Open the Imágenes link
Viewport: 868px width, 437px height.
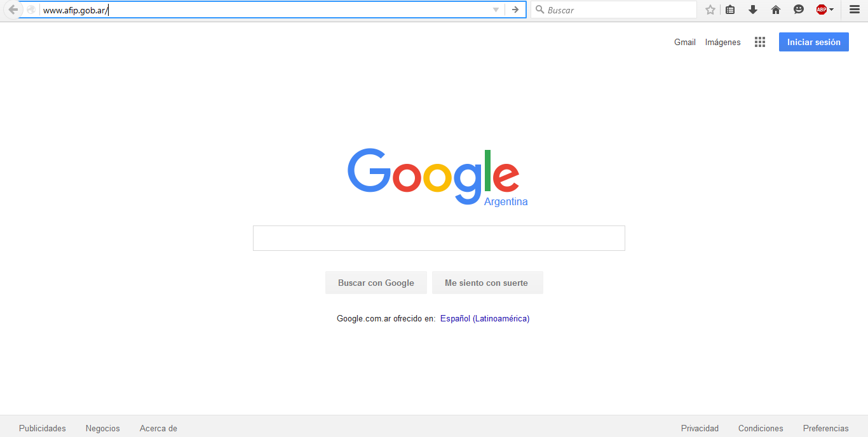tap(722, 42)
